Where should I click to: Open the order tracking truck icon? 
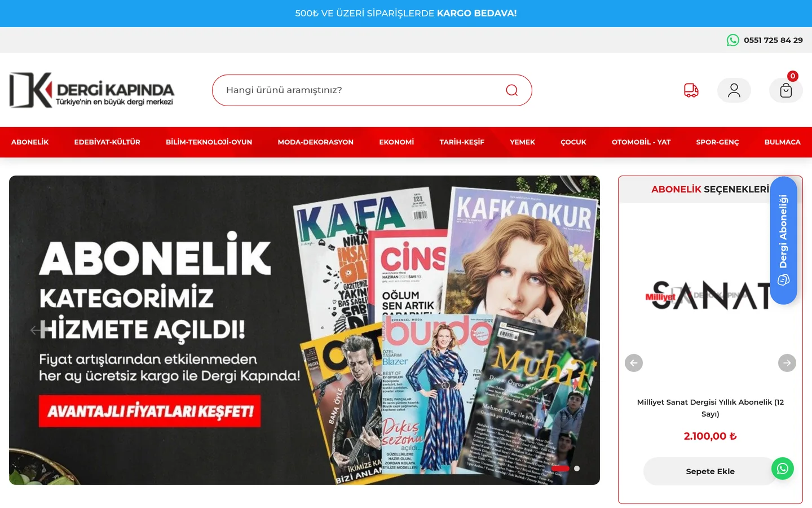(691, 90)
